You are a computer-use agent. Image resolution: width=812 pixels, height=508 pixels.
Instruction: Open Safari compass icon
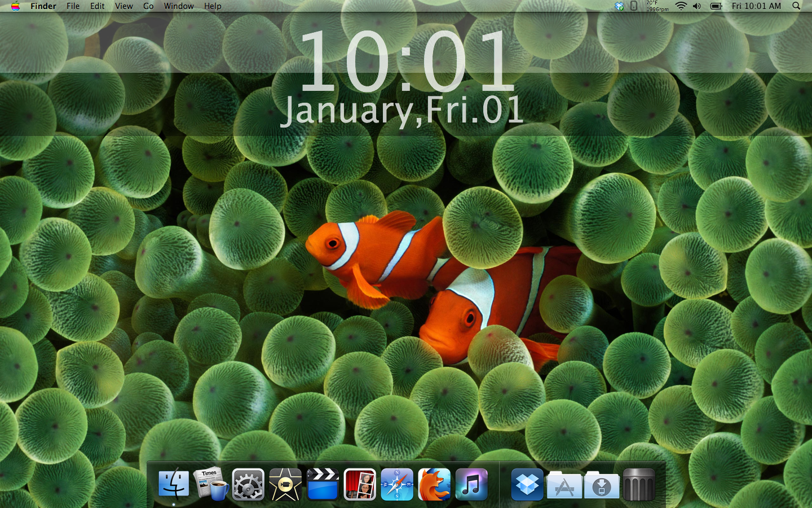(x=397, y=484)
